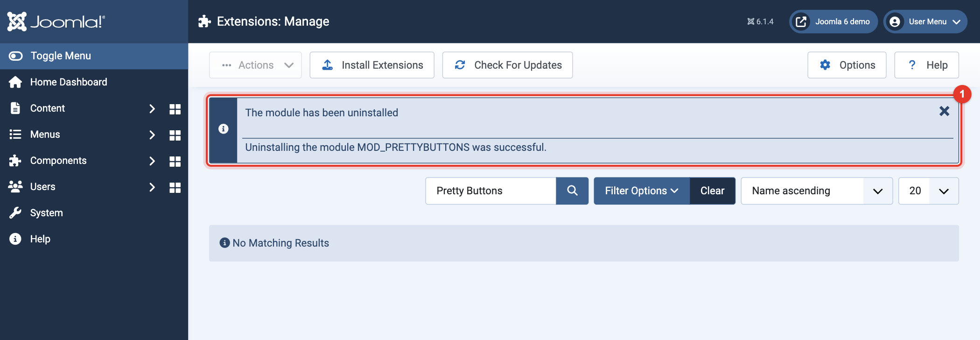980x340 pixels.
Task: Click the Extensions: Manage page title
Action: (x=273, y=21)
